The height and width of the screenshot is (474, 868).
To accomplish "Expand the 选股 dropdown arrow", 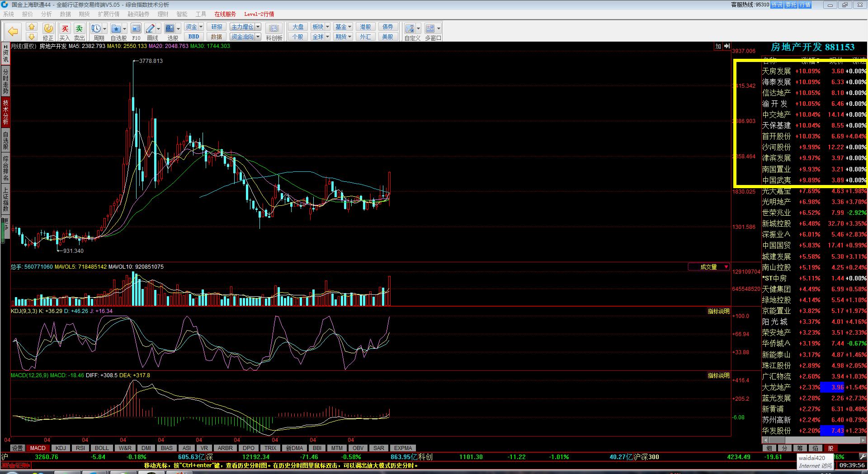I will (178, 28).
